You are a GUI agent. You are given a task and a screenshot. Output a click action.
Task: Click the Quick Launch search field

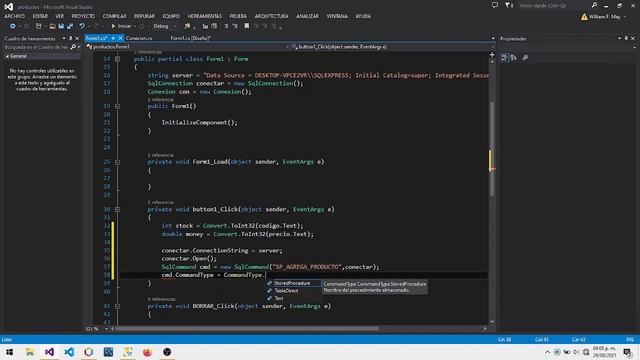tap(554, 5)
